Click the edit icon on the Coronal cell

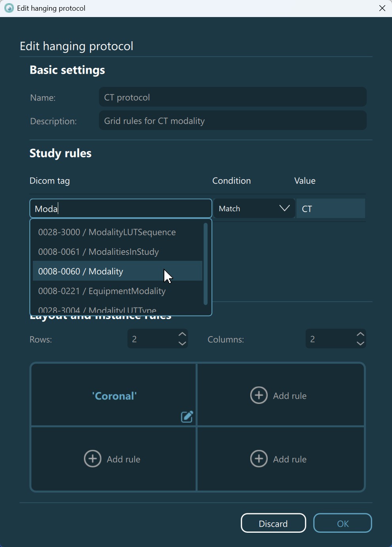[187, 417]
